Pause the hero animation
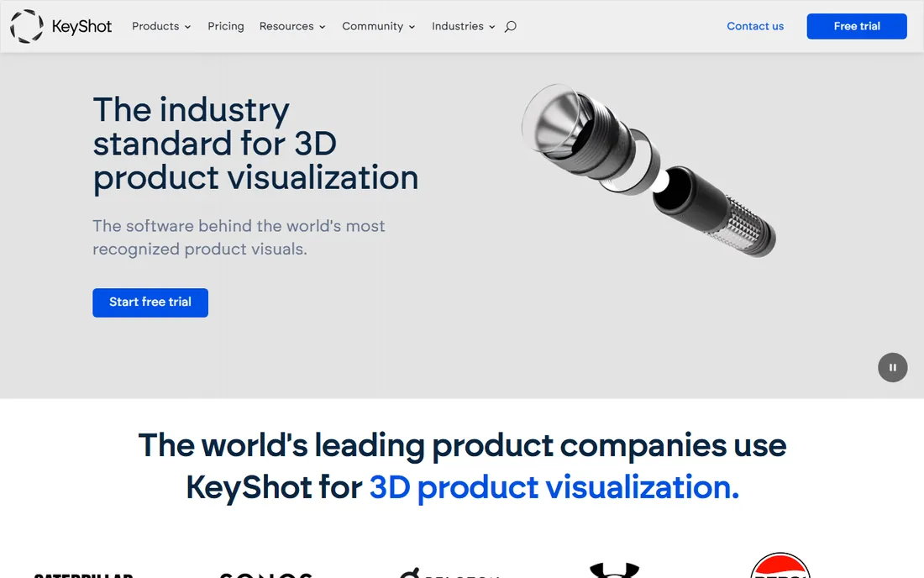The height and width of the screenshot is (578, 924). coord(892,368)
